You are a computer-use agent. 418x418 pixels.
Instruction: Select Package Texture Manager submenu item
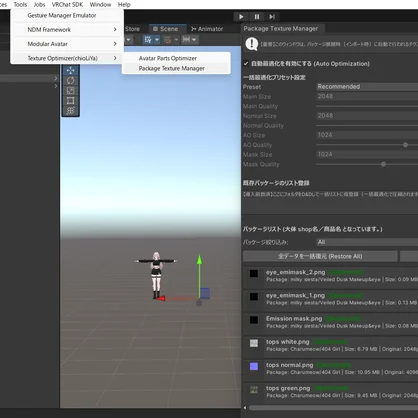tap(176, 68)
